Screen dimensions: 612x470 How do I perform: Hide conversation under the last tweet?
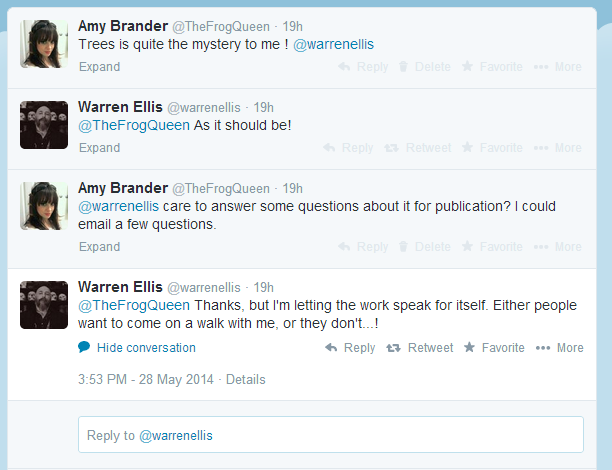[137, 347]
